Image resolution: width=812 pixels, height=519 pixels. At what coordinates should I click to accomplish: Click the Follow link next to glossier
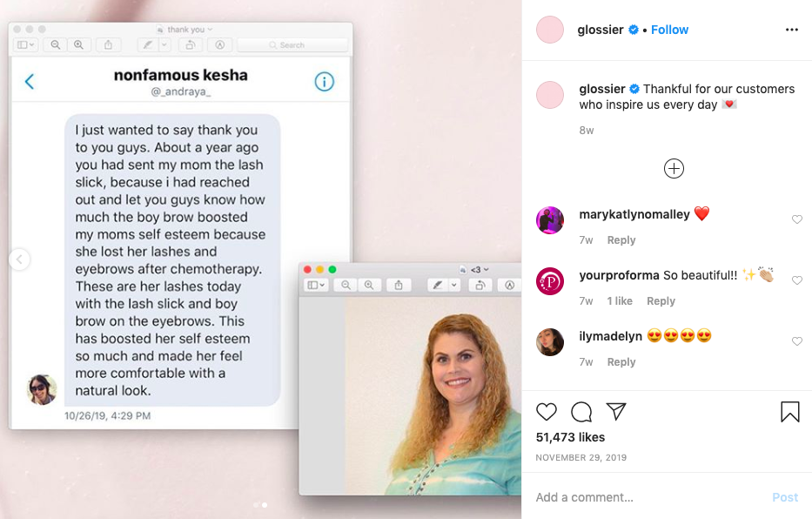(669, 30)
